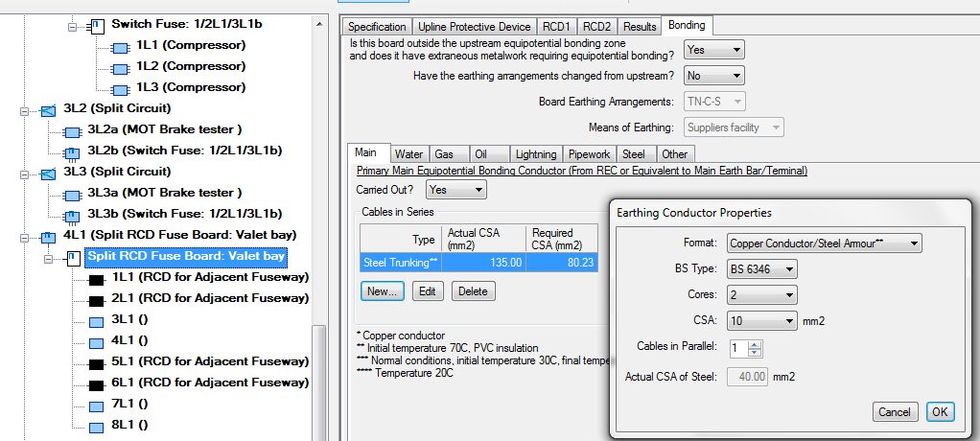Collapse the Switch Fuse 1/2L1/3L1b node
This screenshot has width=980, height=441.
(72, 27)
